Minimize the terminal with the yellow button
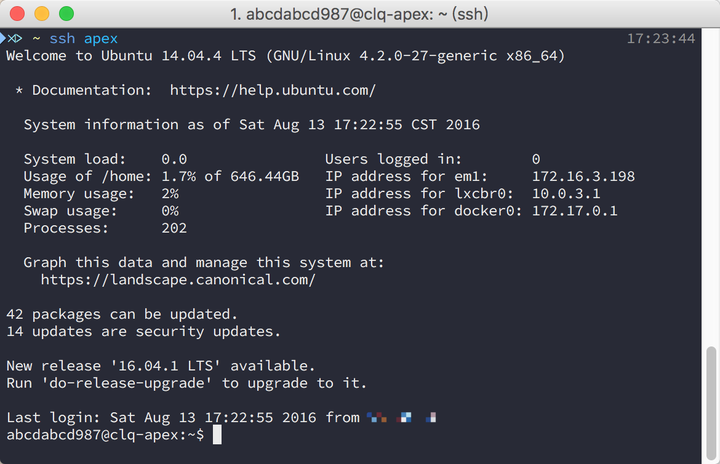 43,15
